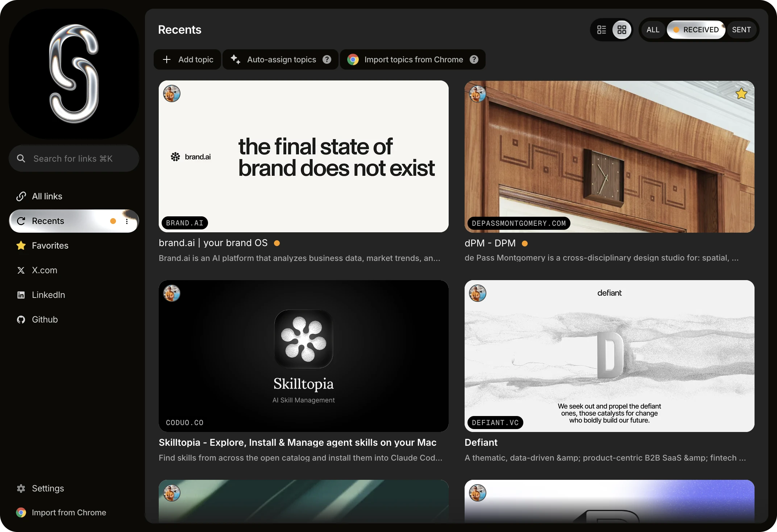This screenshot has width=777, height=532.
Task: Click the search magnifier icon
Action: [x=21, y=158]
